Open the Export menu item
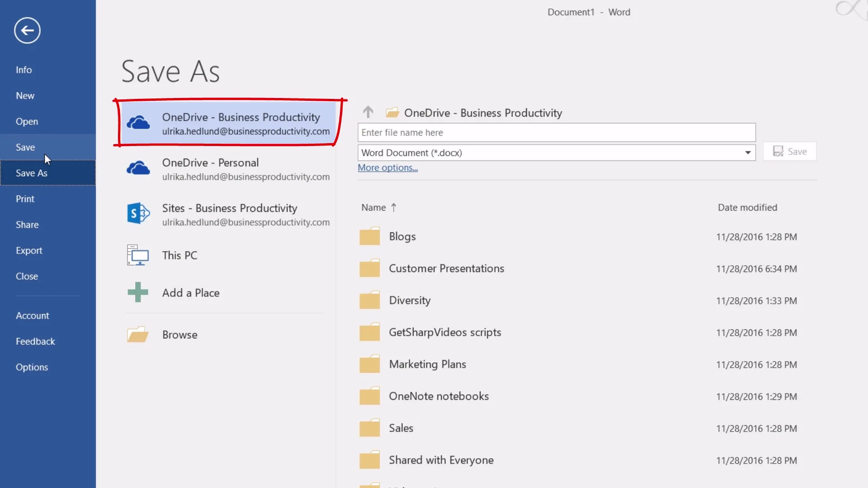Image resolution: width=868 pixels, height=488 pixels. (48, 250)
